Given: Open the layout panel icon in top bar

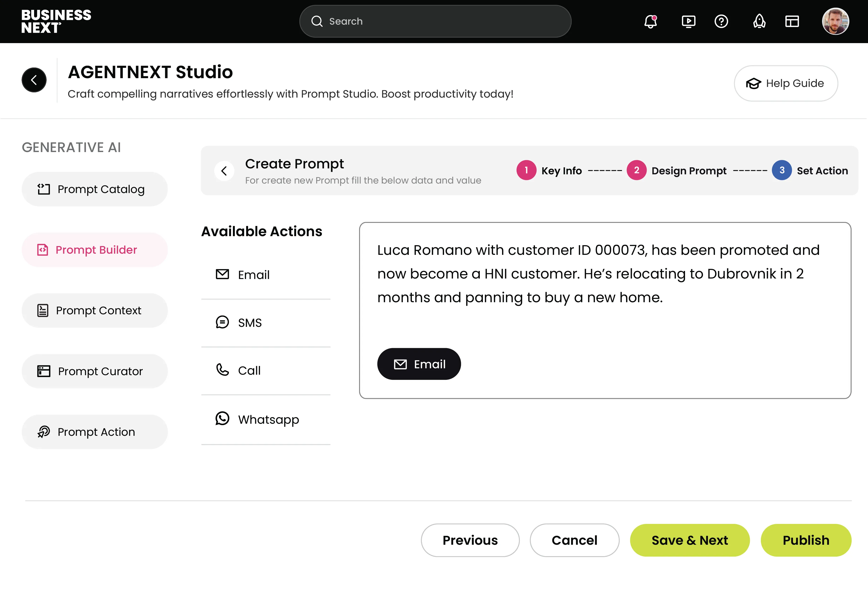Looking at the screenshot, I should 792,22.
